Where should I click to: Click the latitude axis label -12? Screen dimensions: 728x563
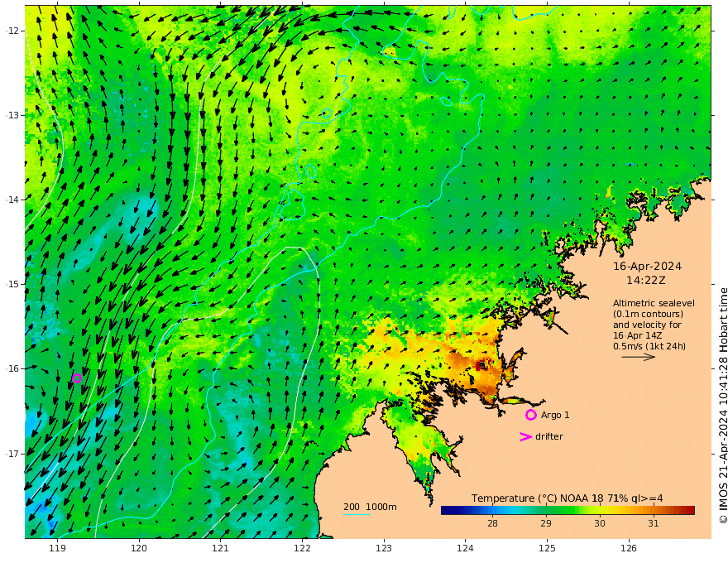tap(12, 31)
